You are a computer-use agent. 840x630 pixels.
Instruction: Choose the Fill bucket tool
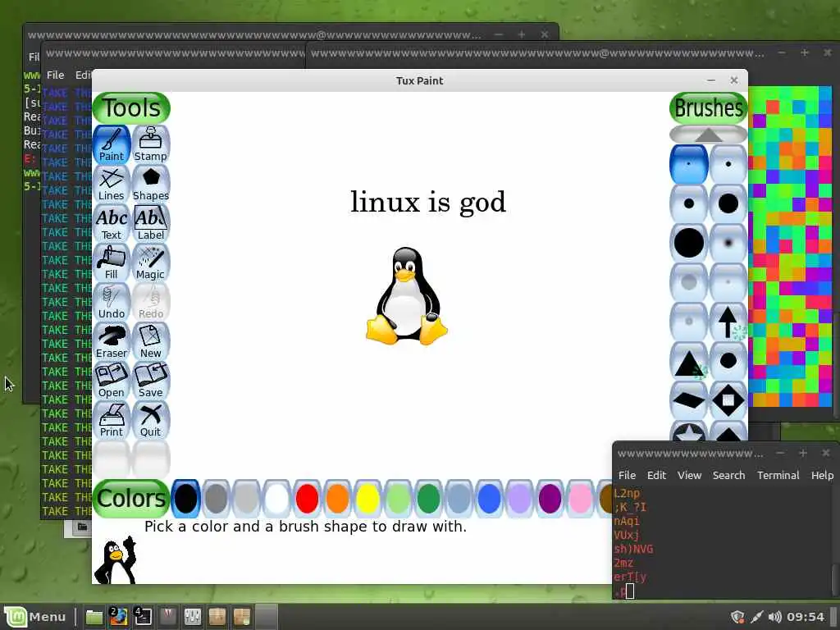[112, 263]
